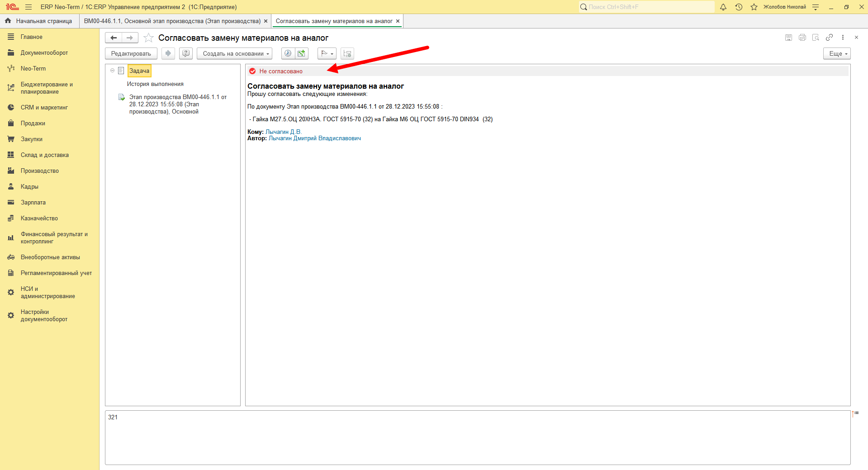
Task: Switch to Начальная страница tab
Action: pos(39,21)
